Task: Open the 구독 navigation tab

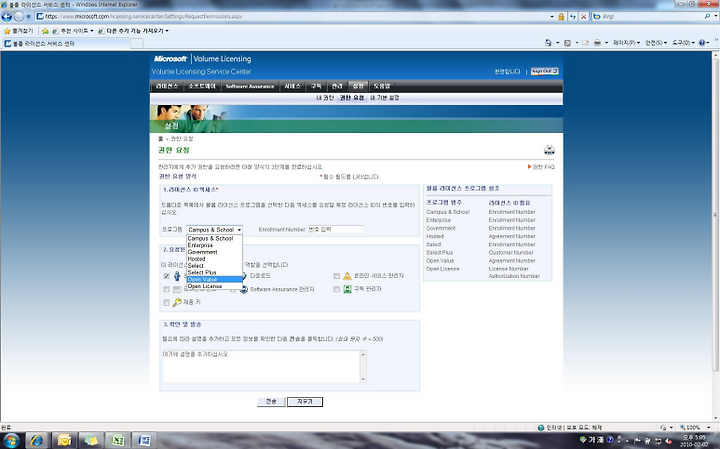Action: [x=316, y=86]
